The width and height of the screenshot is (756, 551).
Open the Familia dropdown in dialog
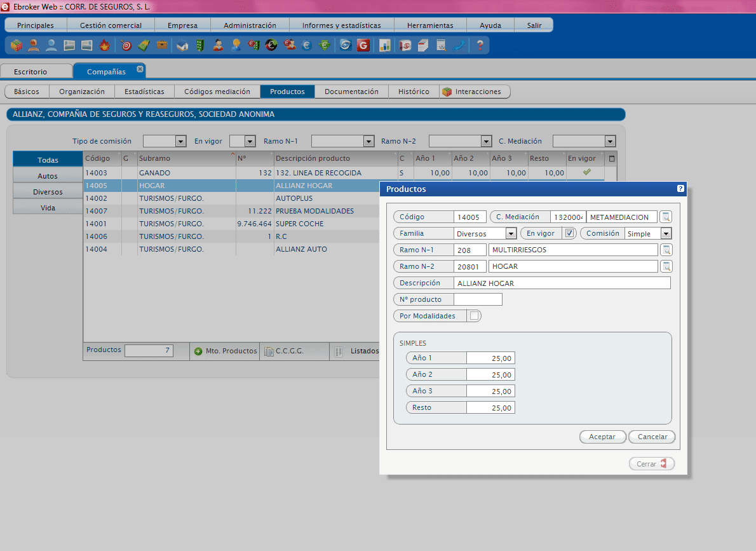[x=511, y=233]
